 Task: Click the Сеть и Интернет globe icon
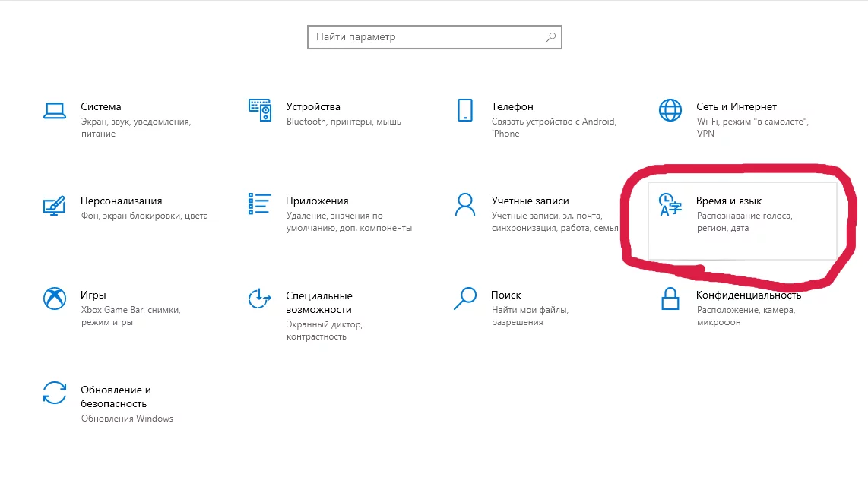point(670,110)
